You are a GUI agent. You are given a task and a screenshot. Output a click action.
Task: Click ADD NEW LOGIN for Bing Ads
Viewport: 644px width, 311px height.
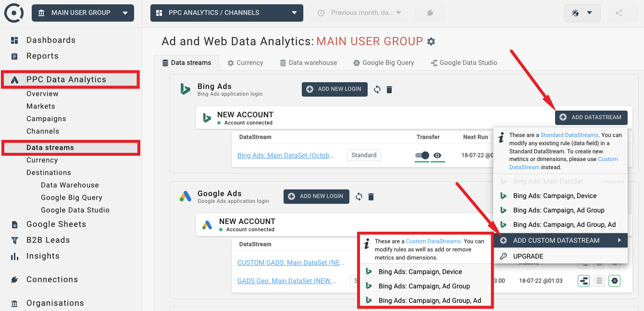pos(334,89)
